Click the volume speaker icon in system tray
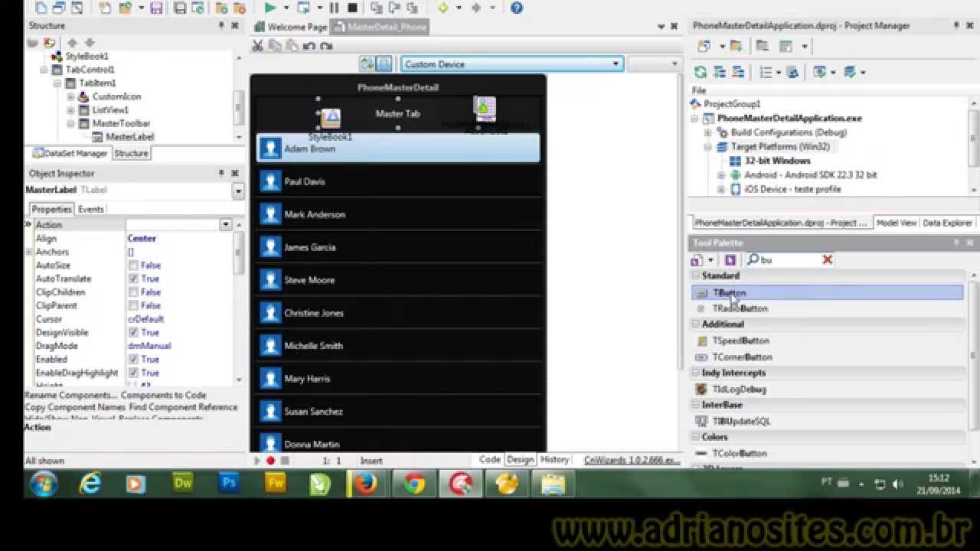 pyautogui.click(x=897, y=484)
